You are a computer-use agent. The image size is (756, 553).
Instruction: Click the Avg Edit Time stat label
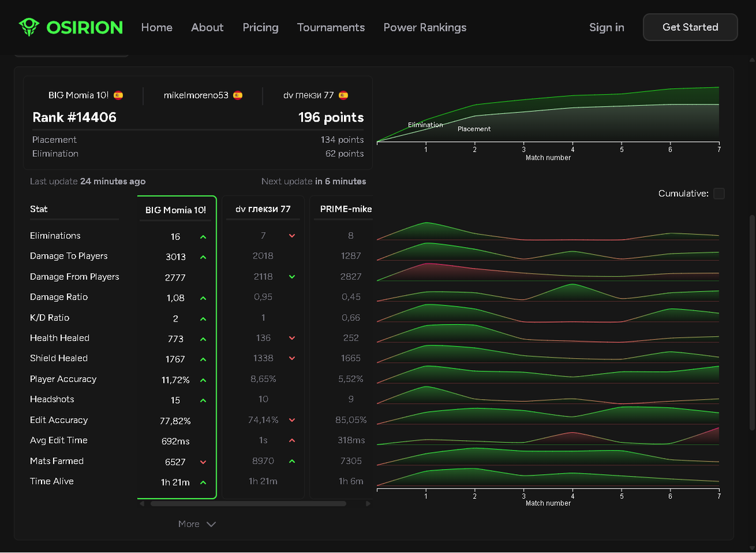59,440
